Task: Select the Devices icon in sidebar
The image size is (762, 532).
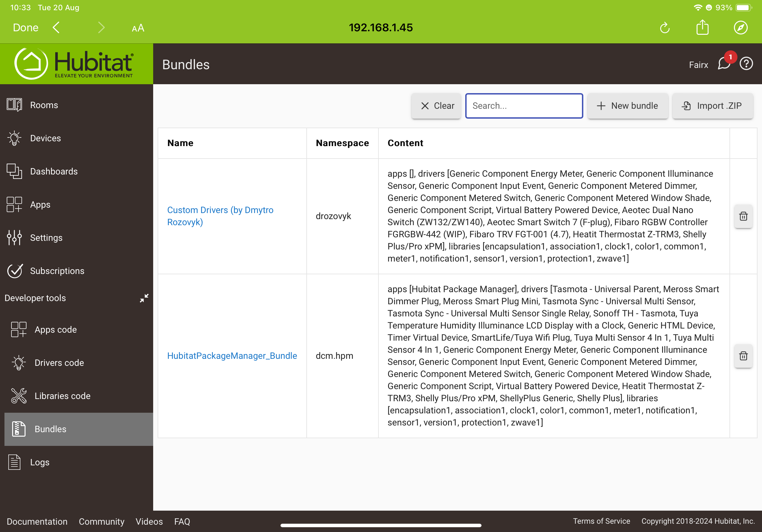Action: (14, 138)
